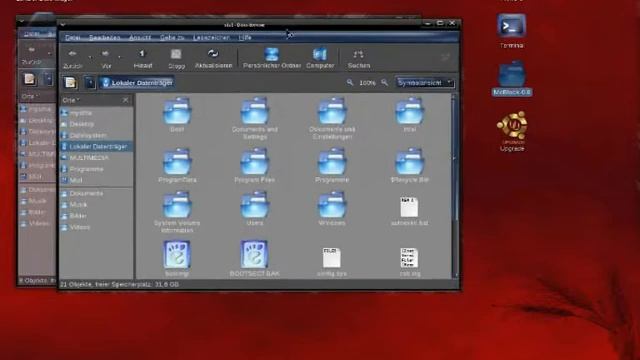
Task: Open Computer from the toolbar
Action: coord(320,58)
